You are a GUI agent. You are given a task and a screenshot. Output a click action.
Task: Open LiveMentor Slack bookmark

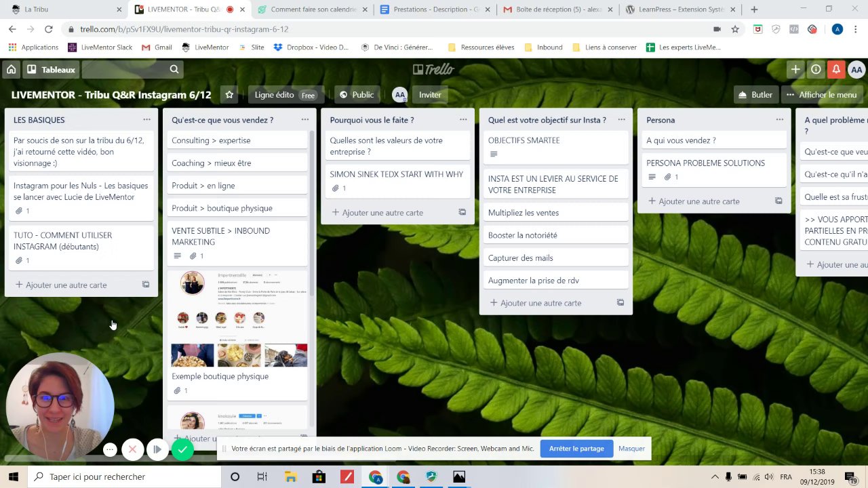click(100, 47)
